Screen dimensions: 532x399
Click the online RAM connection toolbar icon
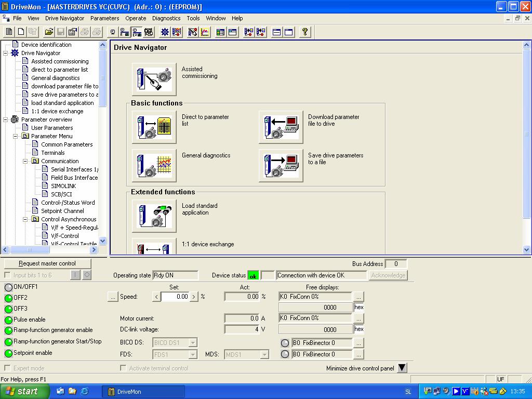[x=125, y=32]
